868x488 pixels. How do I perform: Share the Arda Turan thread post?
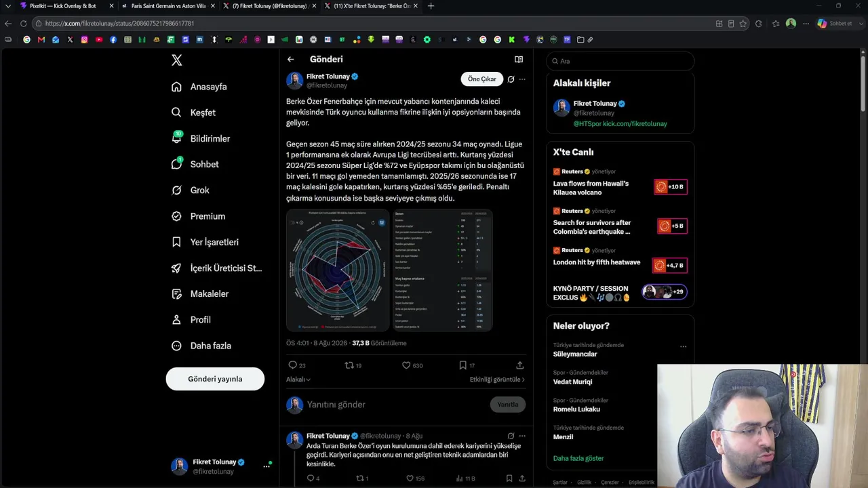coord(521,479)
